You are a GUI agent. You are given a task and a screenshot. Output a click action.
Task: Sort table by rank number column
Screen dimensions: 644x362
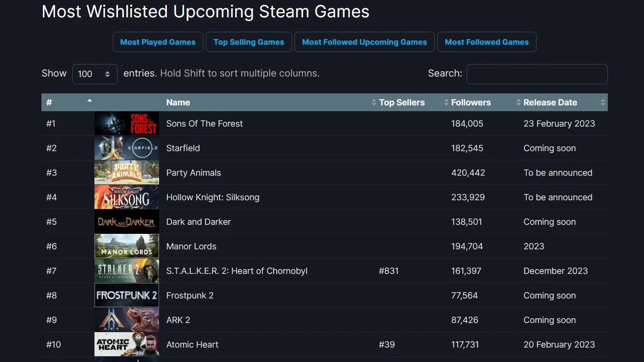[x=67, y=102]
